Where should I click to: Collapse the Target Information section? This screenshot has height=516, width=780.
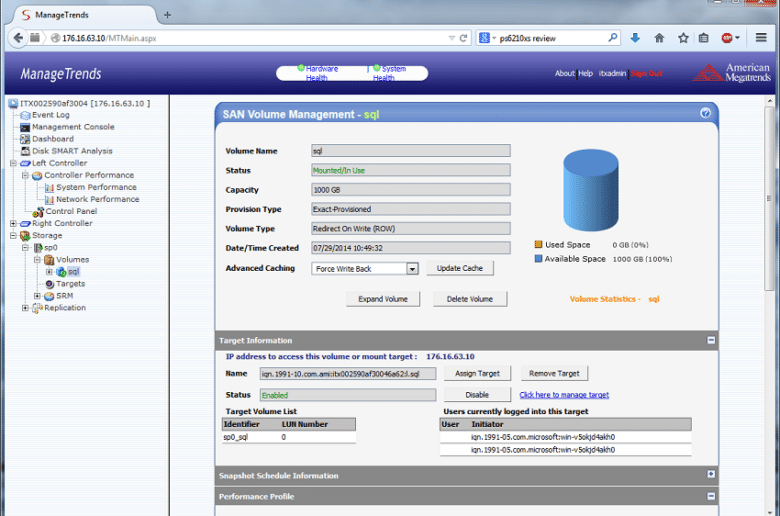pos(711,340)
